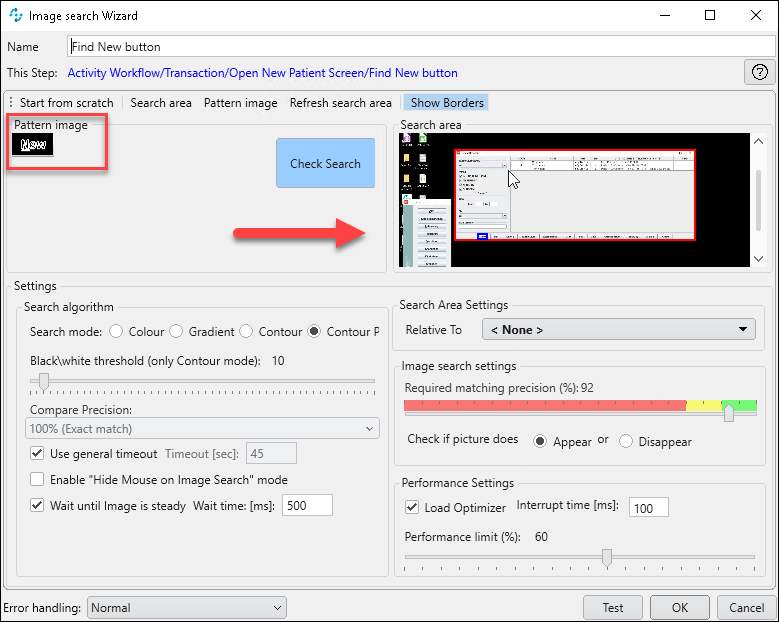Choose the Disappear radio option
Image resolution: width=779 pixels, height=622 pixels.
click(x=627, y=441)
